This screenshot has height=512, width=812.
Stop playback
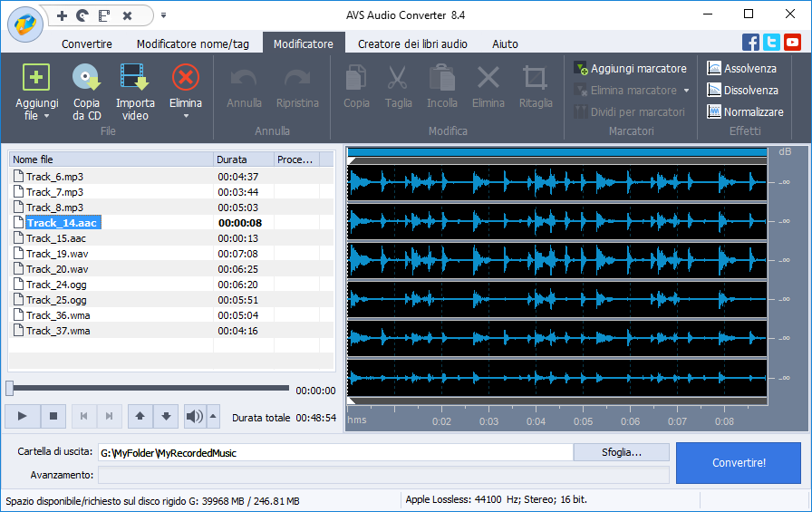coord(53,416)
